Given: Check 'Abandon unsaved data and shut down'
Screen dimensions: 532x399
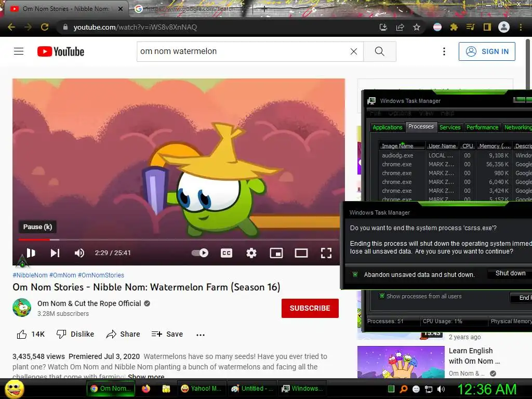Looking at the screenshot, I should [x=355, y=274].
